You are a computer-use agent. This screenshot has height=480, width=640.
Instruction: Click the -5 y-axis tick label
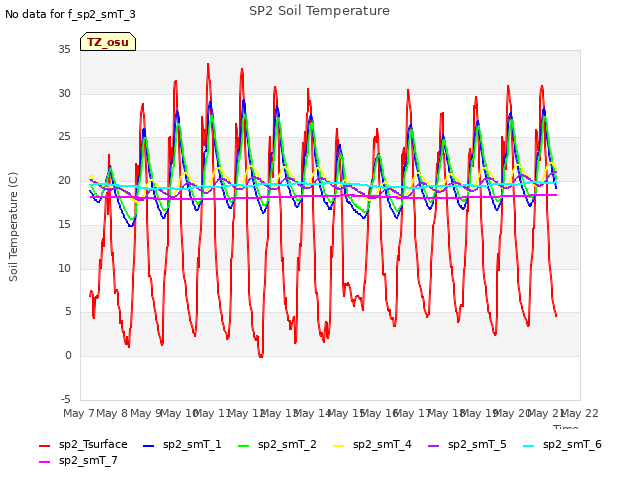point(66,399)
